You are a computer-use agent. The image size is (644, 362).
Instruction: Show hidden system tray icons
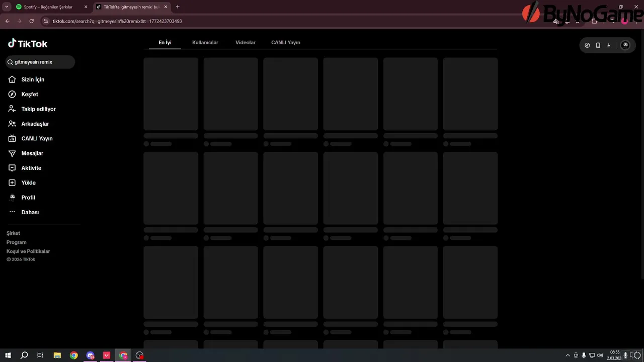coord(568,355)
